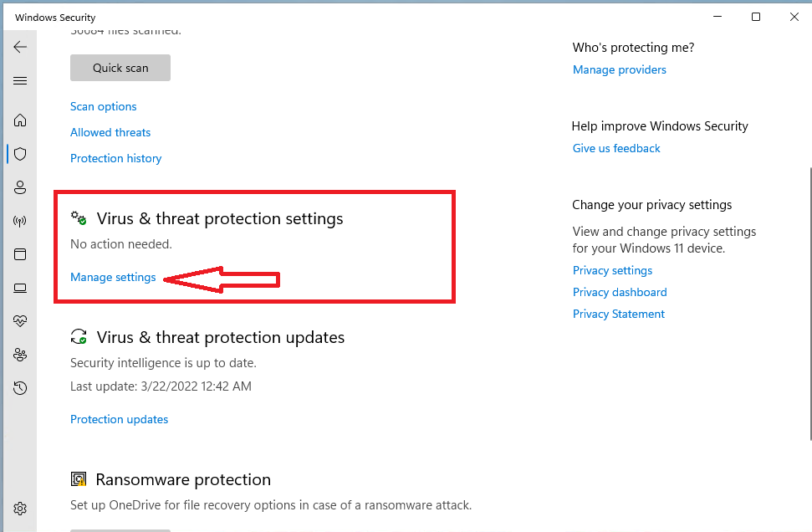Viewport: 812px width, 532px height.
Task: Open the Allowed threats link
Action: (x=110, y=133)
